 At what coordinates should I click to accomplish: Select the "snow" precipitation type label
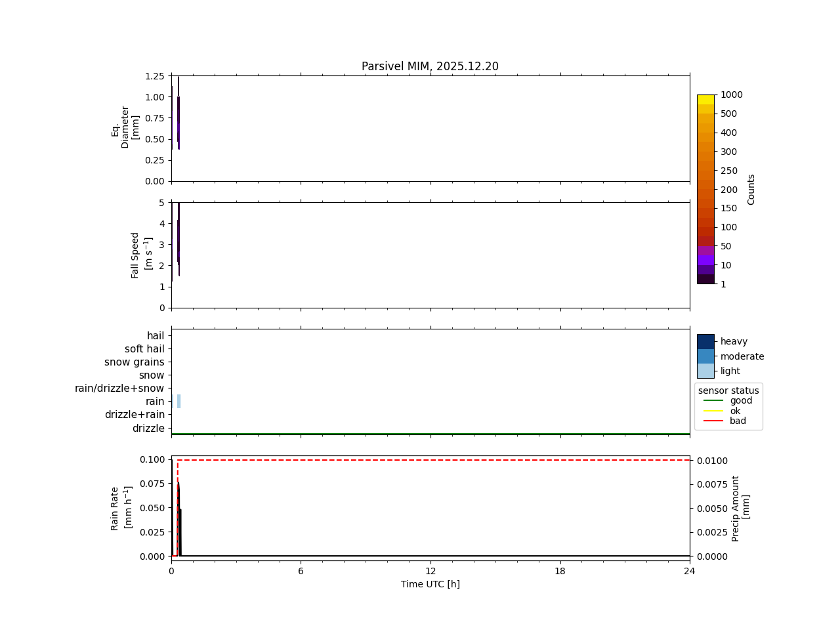click(152, 375)
